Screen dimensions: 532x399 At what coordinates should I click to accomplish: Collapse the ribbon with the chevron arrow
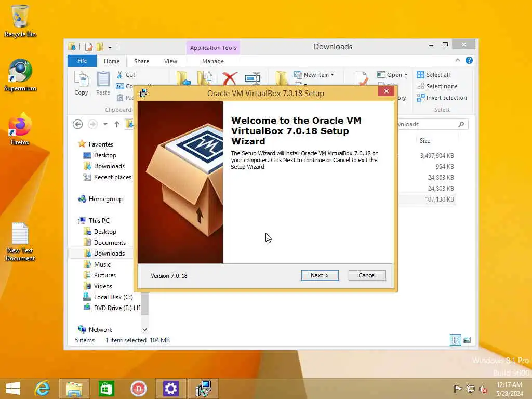coord(458,60)
